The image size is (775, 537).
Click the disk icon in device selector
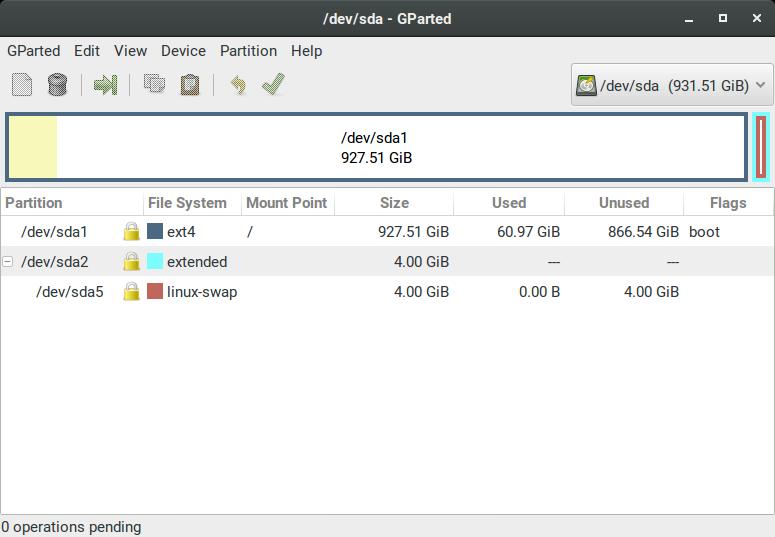pos(586,86)
